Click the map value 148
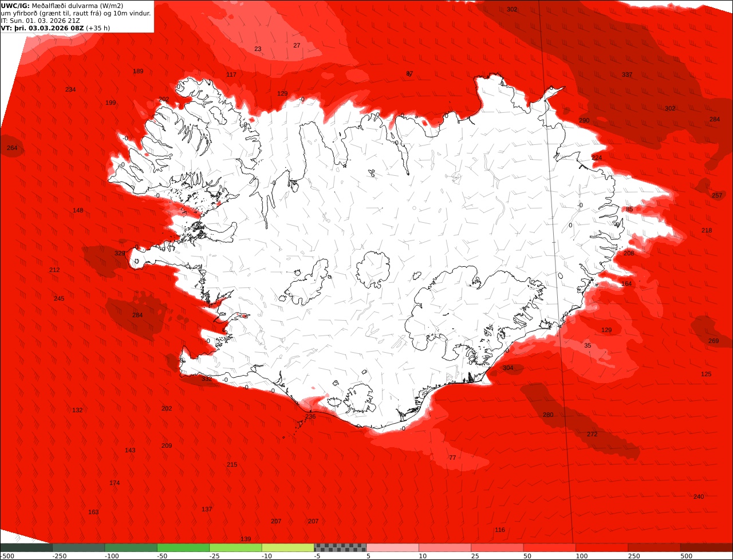Viewport: 733px width, 560px height. pyautogui.click(x=78, y=211)
